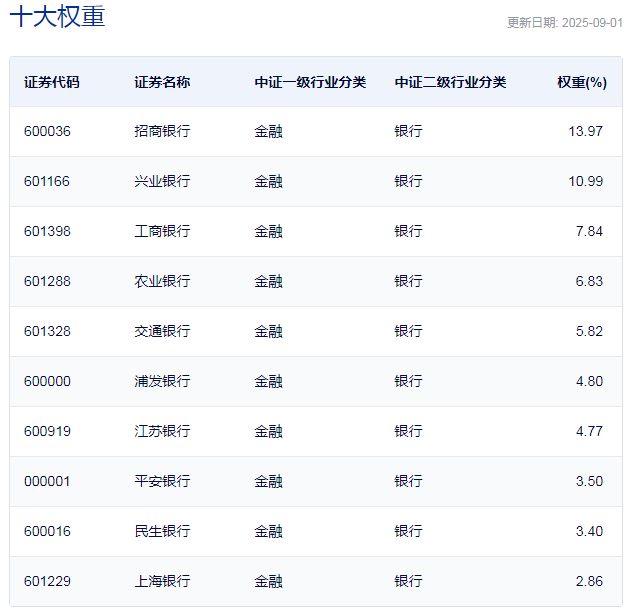Open the 交通银行 entry
The image size is (631, 611).
click(x=162, y=331)
